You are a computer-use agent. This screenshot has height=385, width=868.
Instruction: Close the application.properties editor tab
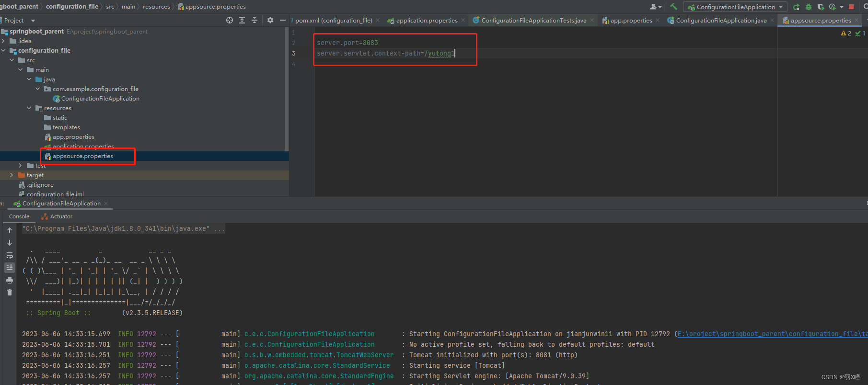pos(463,20)
